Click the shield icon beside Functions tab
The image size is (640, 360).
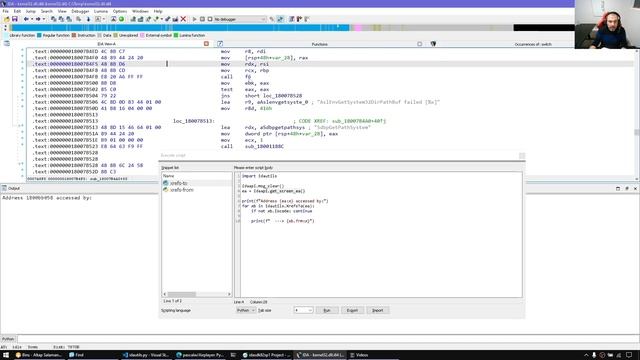click(x=433, y=44)
